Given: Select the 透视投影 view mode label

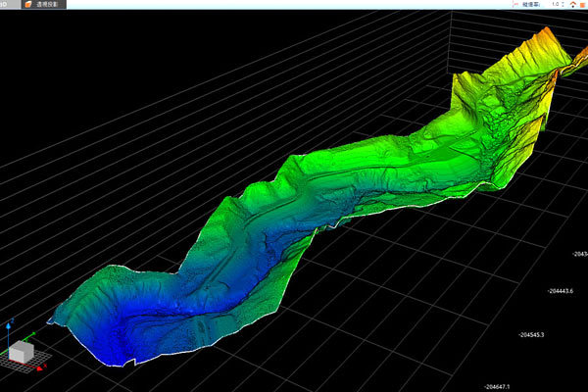Looking at the screenshot, I should coord(47,5).
